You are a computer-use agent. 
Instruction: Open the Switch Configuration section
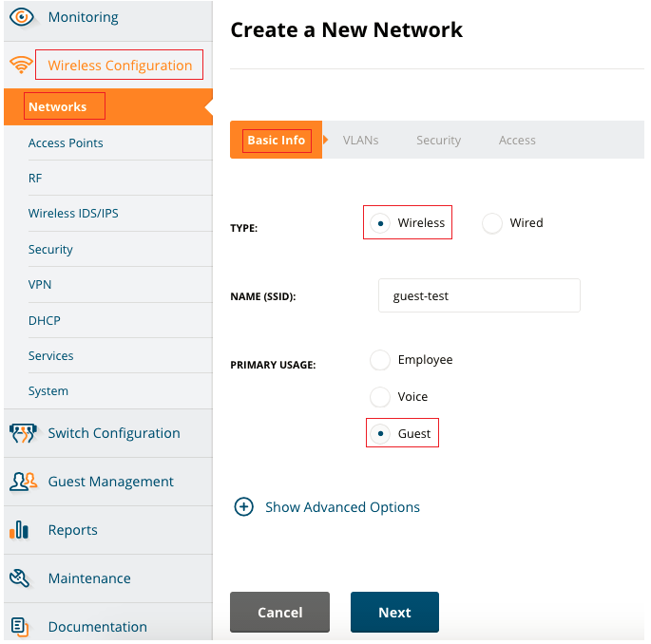coord(114,433)
